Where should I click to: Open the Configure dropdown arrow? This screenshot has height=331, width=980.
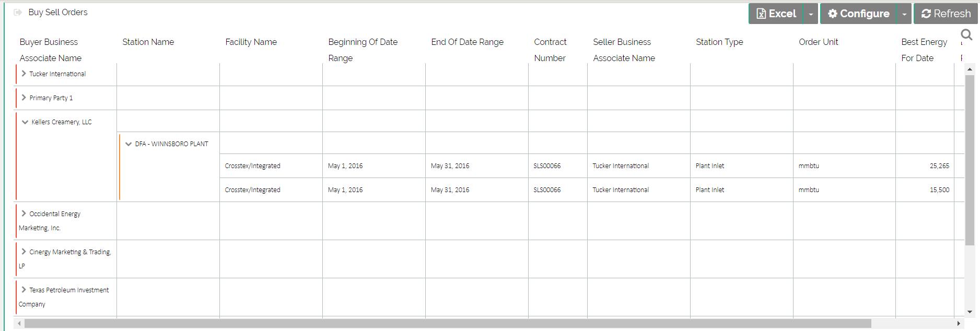904,14
